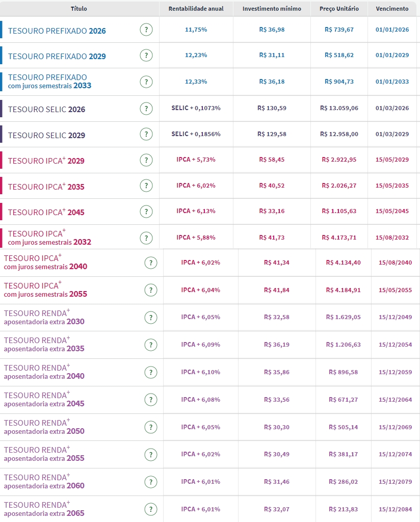Image resolution: width=420 pixels, height=522 pixels.
Task: Open help for Prefixado juros semestrais 2033
Action: click(x=146, y=82)
